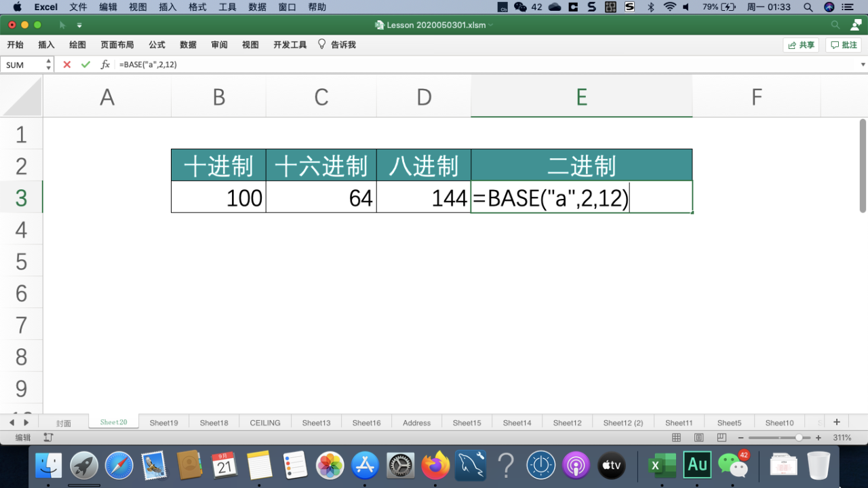
Task: Open Spotlight search in the menu bar
Action: [x=808, y=7]
